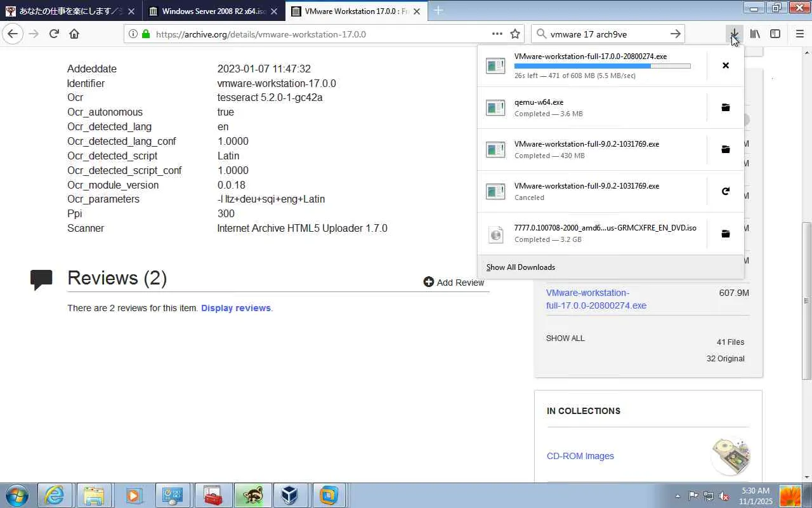Image resolution: width=812 pixels, height=508 pixels.
Task: Click the reviews speech bubble icon
Action: [x=42, y=280]
